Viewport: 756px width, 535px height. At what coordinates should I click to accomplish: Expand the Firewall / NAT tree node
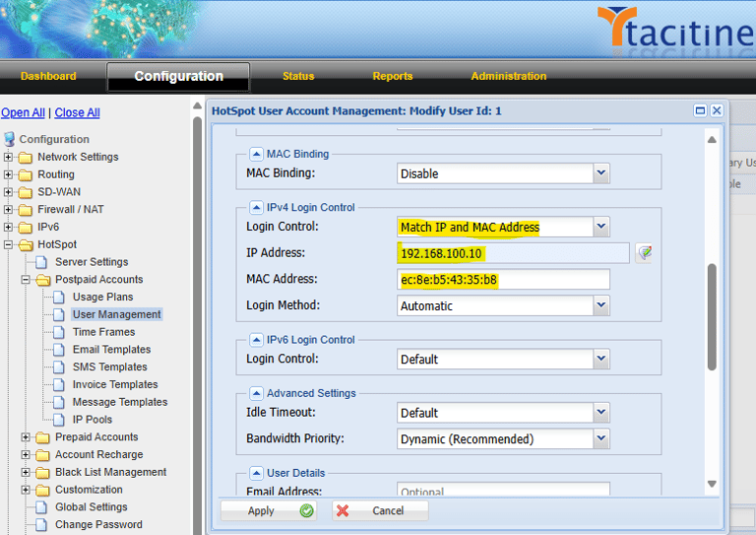coord(8,209)
